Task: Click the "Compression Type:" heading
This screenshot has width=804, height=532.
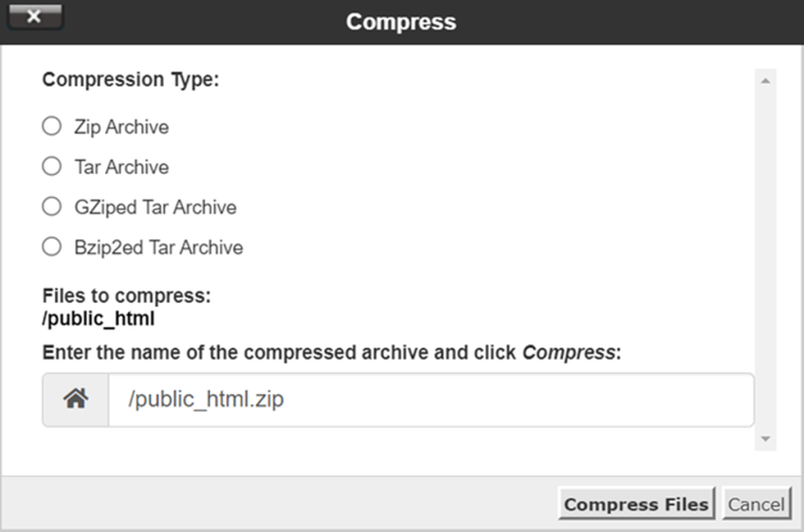Action: [130, 80]
